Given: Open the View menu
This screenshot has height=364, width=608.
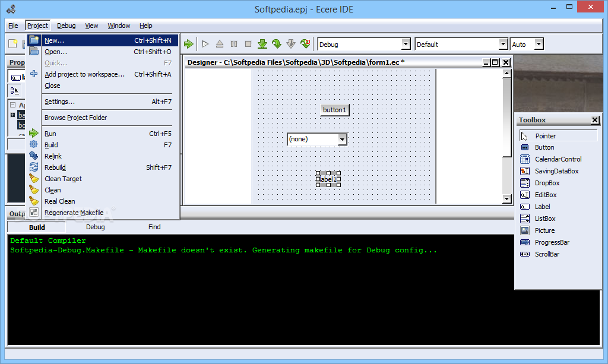Looking at the screenshot, I should point(91,26).
